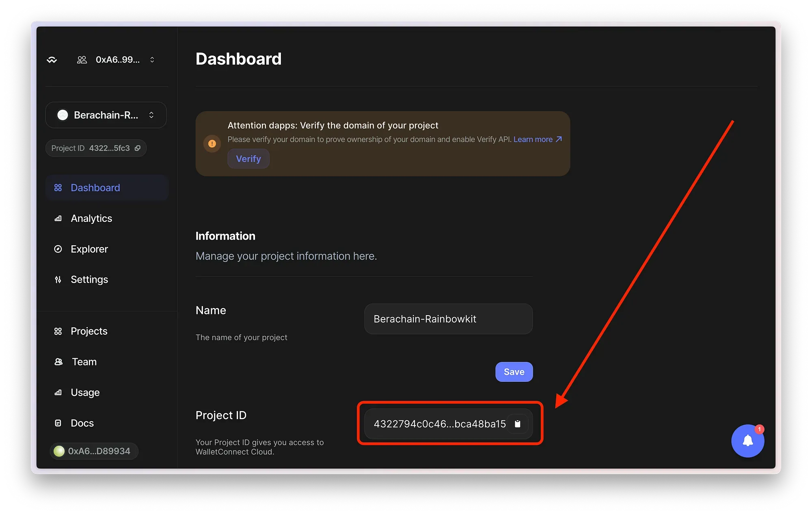Open the Berachain-R... project dropdown

coord(106,115)
